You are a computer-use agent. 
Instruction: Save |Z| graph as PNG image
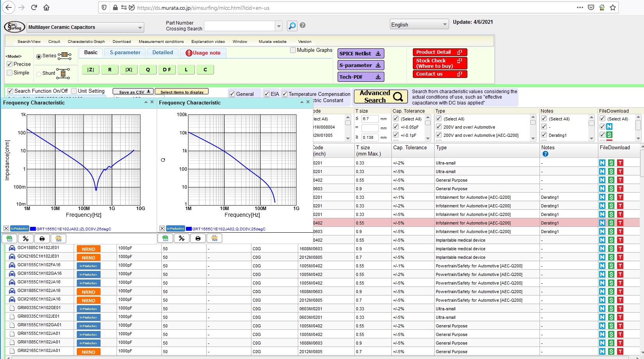click(x=58, y=238)
